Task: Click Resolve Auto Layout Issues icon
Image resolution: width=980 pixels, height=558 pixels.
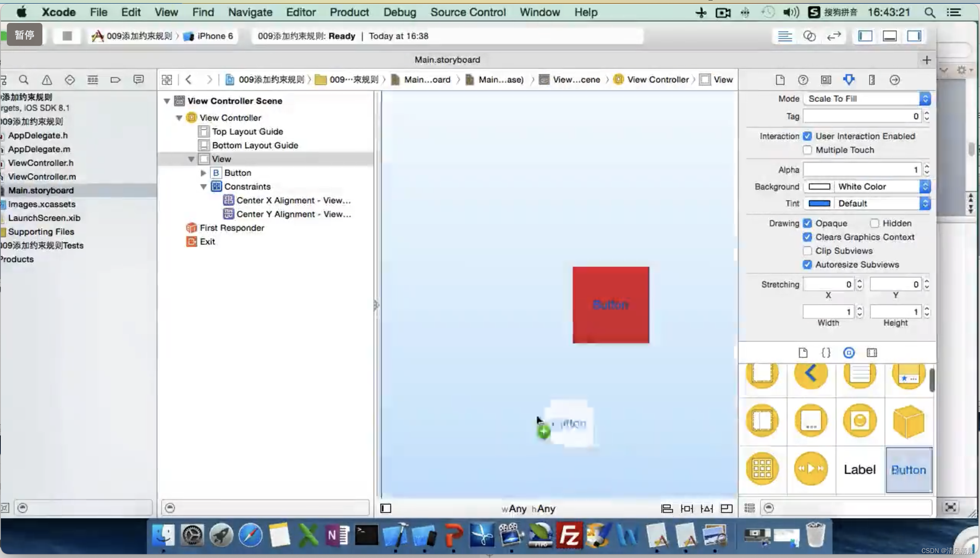Action: pyautogui.click(x=707, y=509)
